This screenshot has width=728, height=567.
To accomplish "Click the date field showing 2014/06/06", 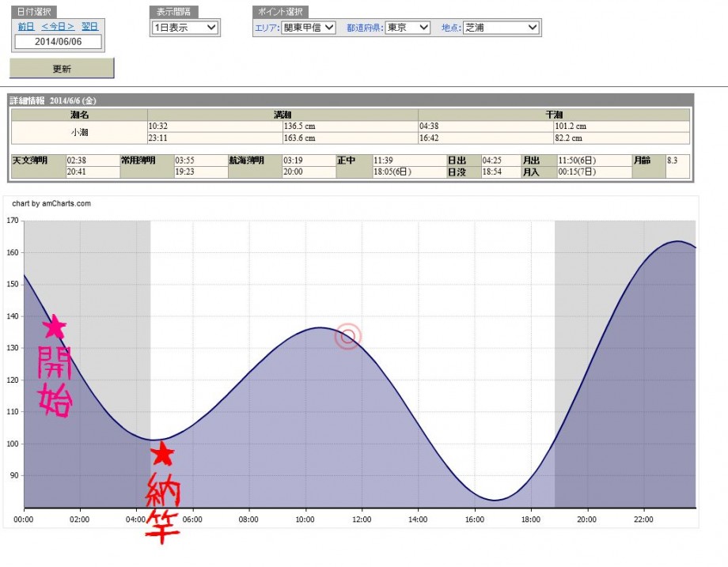I will coord(58,42).
